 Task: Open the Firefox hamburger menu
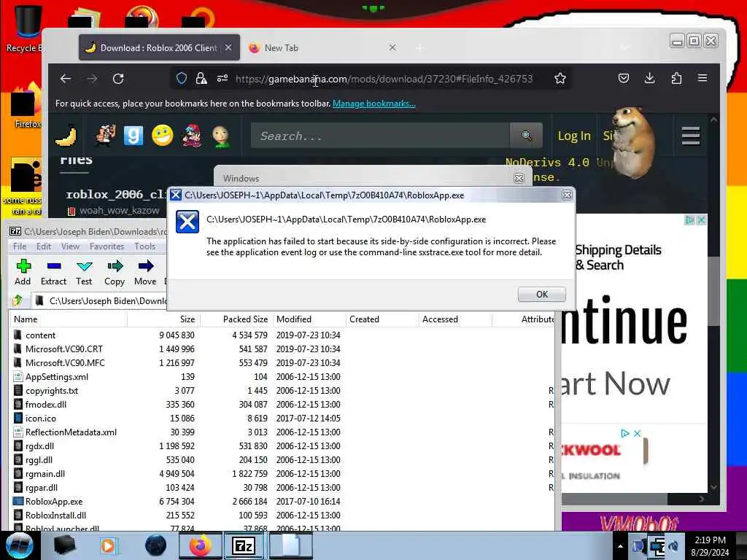point(703,78)
